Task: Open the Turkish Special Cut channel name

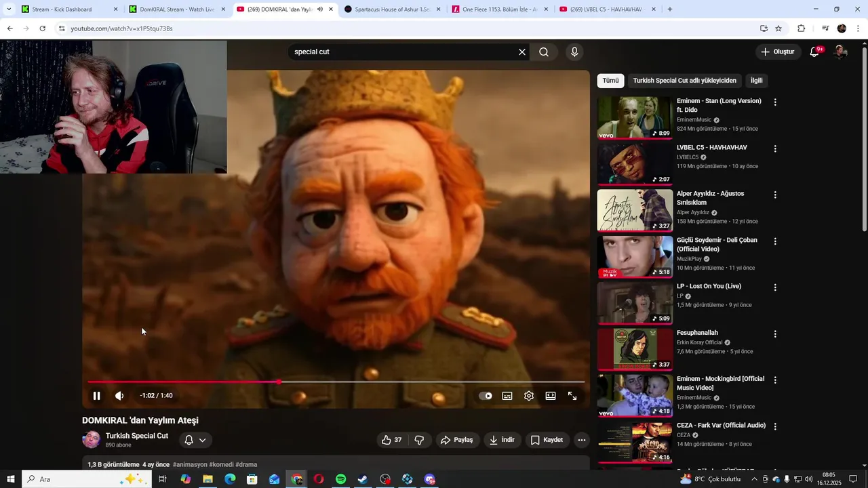Action: [136, 436]
